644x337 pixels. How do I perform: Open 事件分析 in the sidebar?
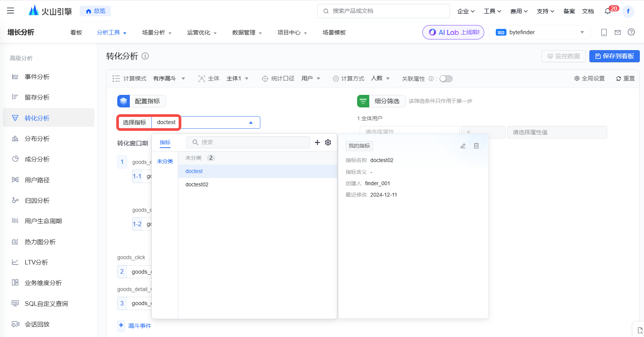coord(49,77)
